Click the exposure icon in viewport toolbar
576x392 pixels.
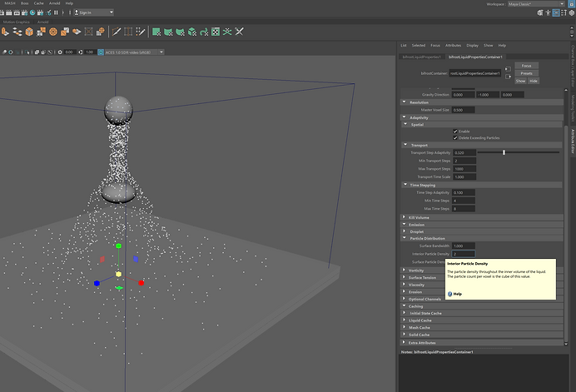60,52
